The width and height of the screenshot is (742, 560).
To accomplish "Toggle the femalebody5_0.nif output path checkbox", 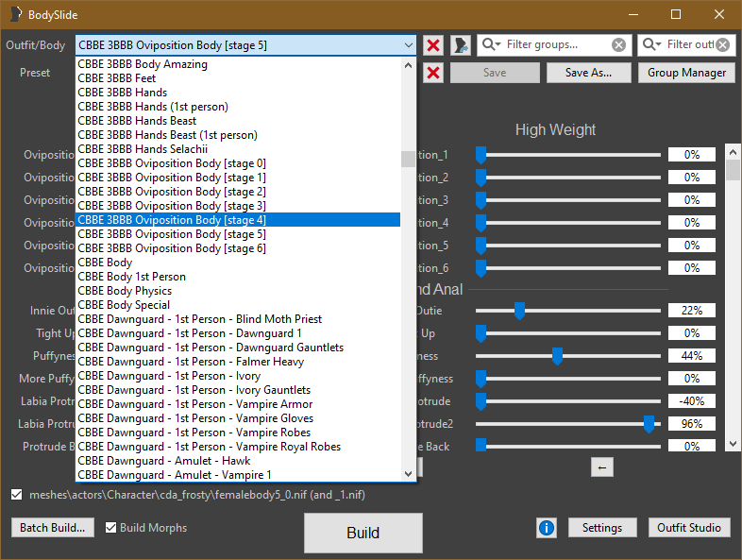I will click(x=17, y=494).
